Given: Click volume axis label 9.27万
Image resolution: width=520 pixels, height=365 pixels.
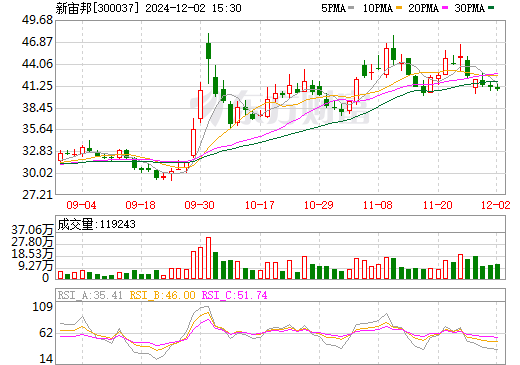Looking at the screenshot, I should pos(36,266).
